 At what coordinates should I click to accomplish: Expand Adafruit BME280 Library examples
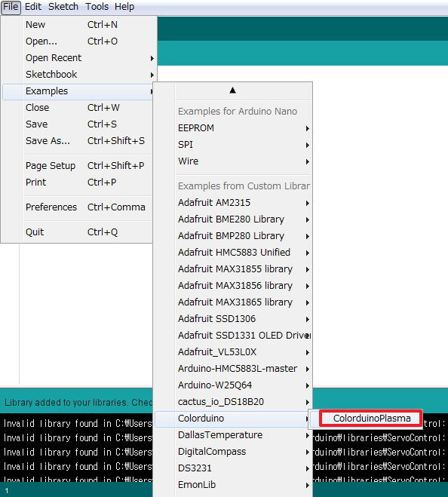pyautogui.click(x=233, y=219)
